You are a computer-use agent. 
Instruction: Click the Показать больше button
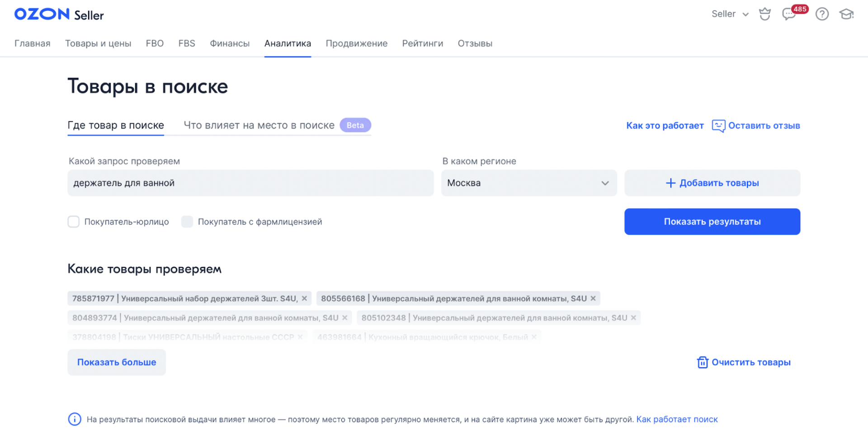pos(117,362)
